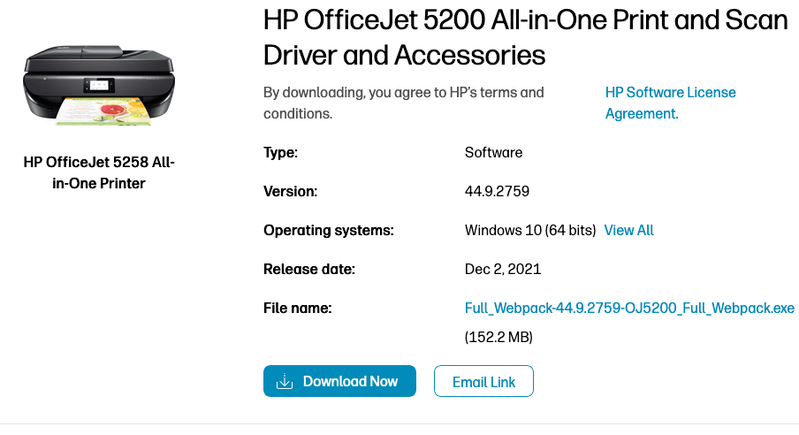Open the HP Software License Agreement link
This screenshot has width=799, height=435.
pos(670,103)
